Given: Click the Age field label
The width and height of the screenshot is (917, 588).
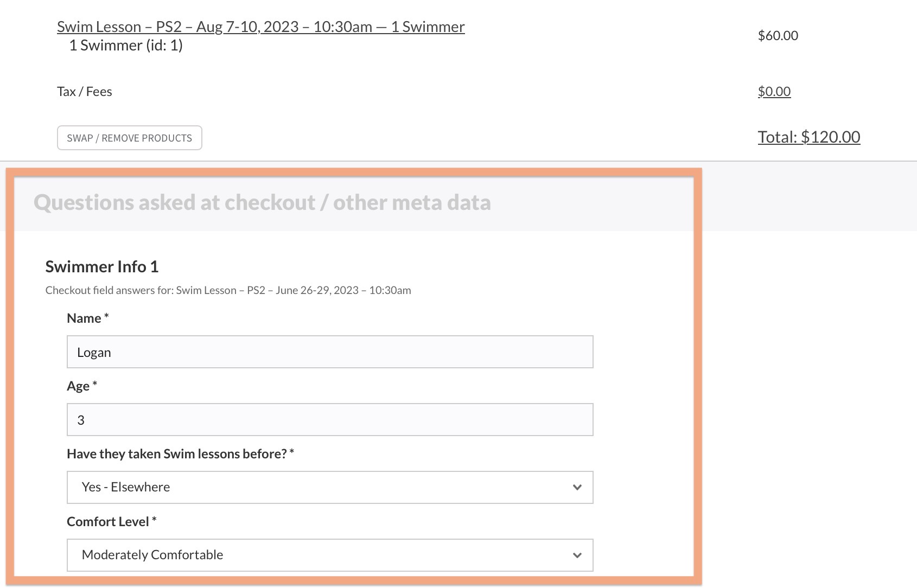Looking at the screenshot, I should tap(78, 386).
